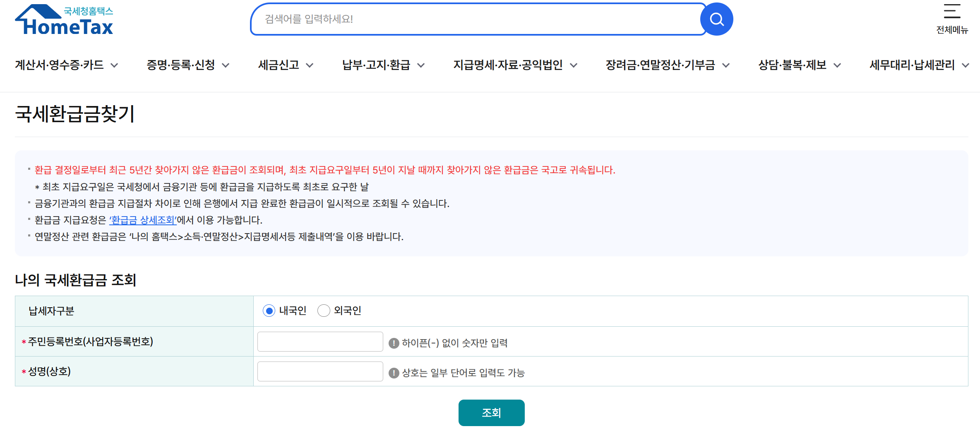Open the 세금신고 menu

[x=279, y=65]
